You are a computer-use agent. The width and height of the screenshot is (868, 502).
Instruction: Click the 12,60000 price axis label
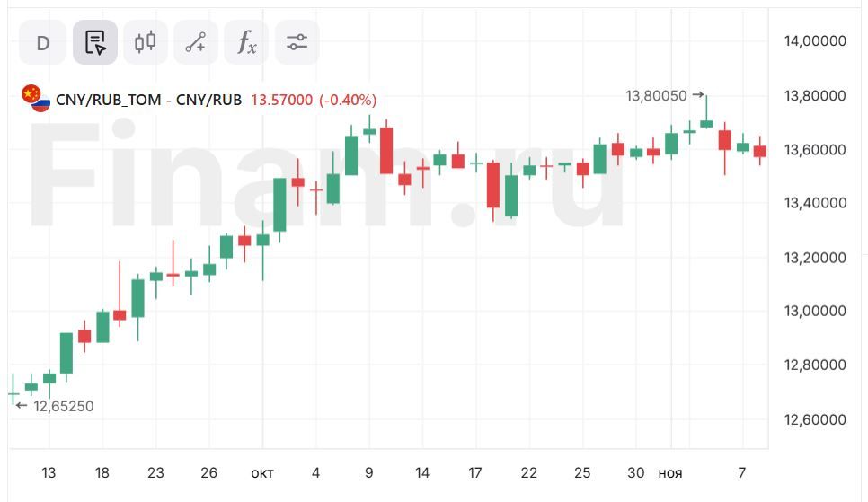pos(815,419)
